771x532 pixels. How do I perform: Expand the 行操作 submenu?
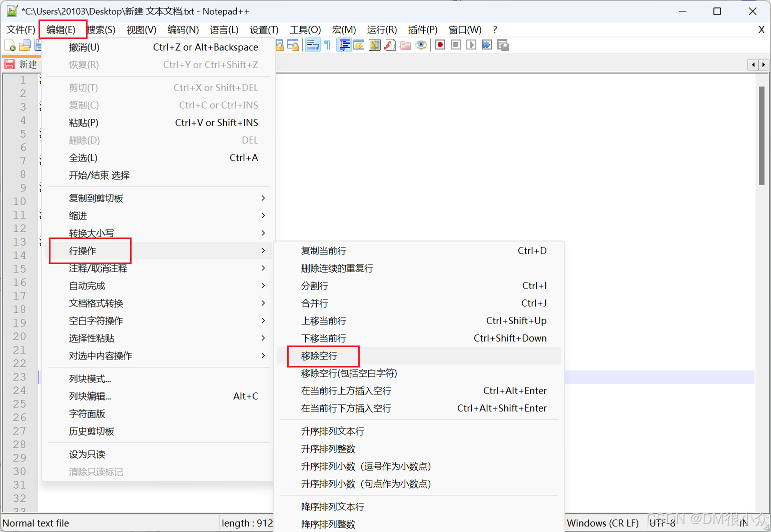coord(159,250)
